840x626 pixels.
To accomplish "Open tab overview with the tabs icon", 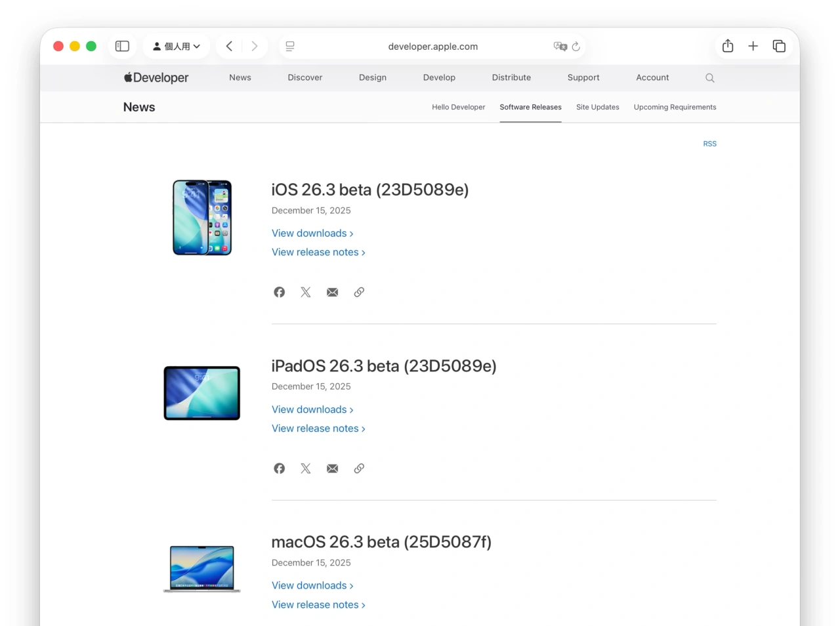I will pyautogui.click(x=779, y=46).
